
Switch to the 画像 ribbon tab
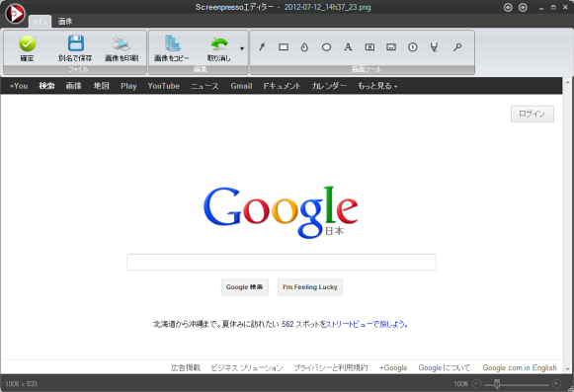pyautogui.click(x=65, y=22)
